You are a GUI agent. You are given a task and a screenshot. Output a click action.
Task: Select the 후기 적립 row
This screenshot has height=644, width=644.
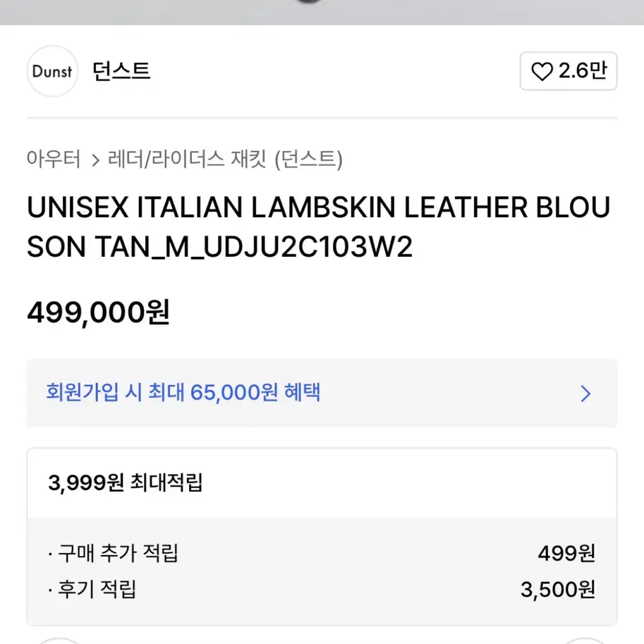pyautogui.click(x=322, y=590)
